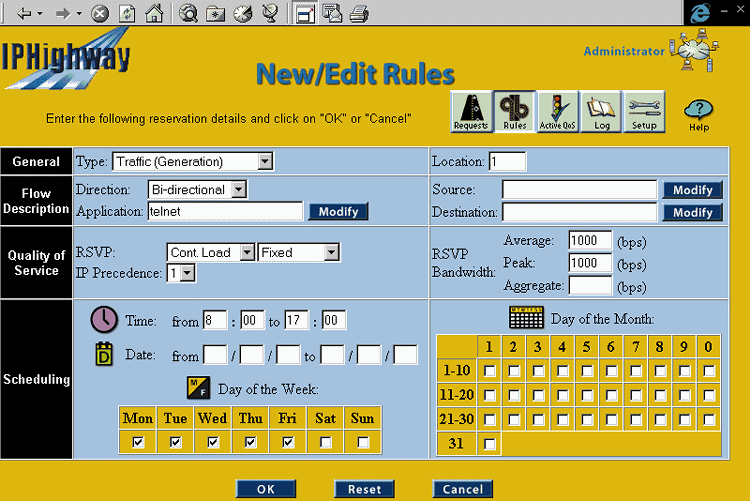Image resolution: width=750 pixels, height=501 pixels.
Task: Click the Application telnet text field
Action: 225,211
